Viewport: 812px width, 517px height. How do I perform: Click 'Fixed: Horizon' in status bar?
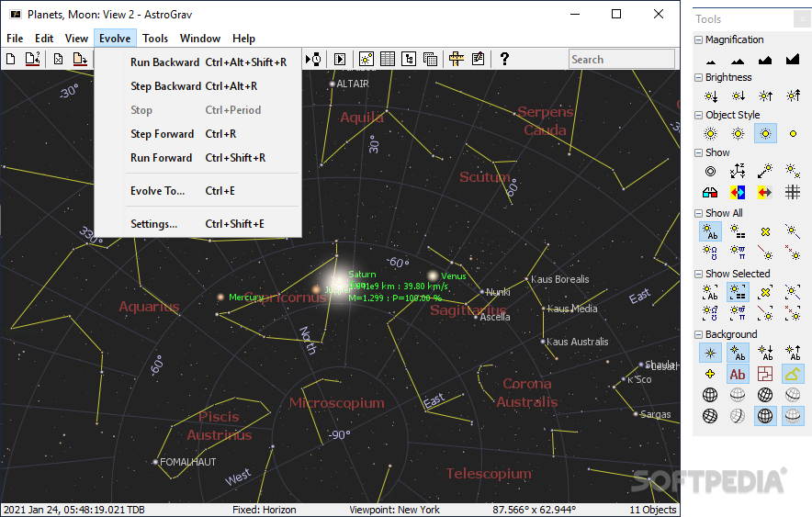(265, 510)
